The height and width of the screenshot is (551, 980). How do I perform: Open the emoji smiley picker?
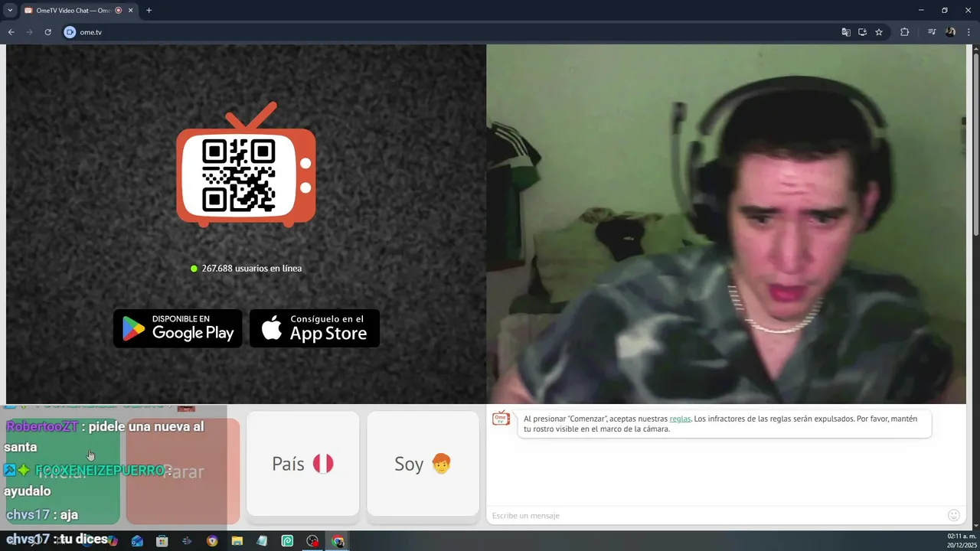coord(954,515)
